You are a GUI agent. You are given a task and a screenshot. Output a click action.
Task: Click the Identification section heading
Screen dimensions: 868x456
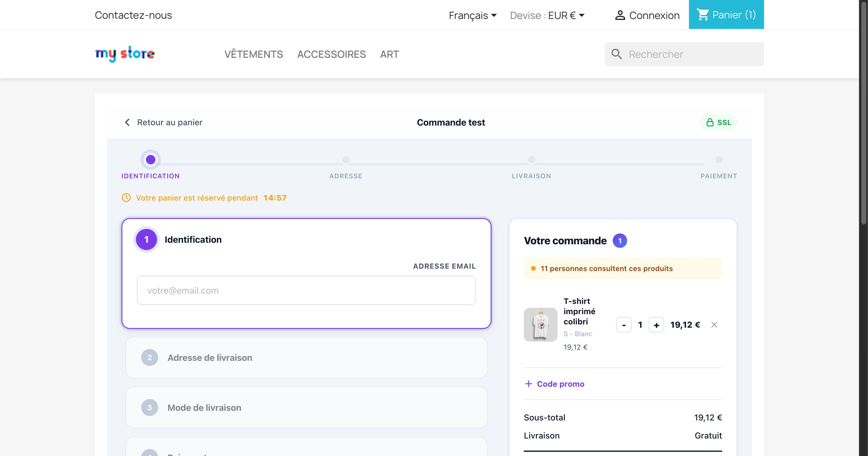click(x=193, y=239)
